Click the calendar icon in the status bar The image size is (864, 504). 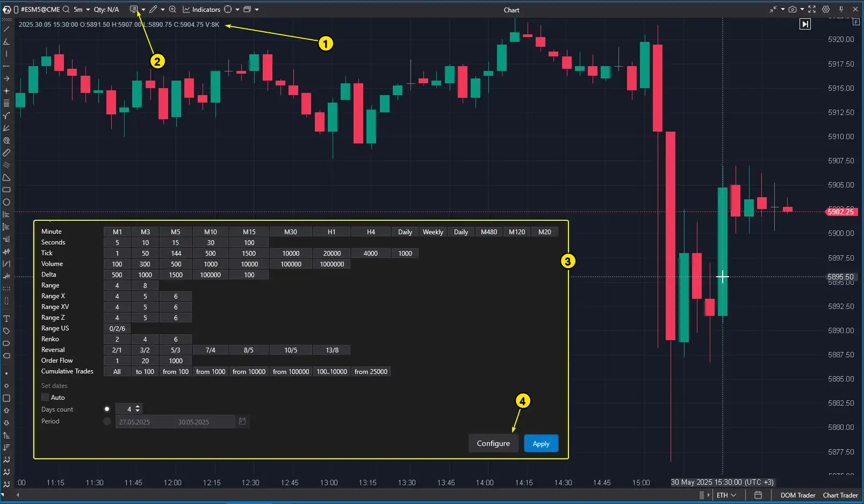(758, 494)
